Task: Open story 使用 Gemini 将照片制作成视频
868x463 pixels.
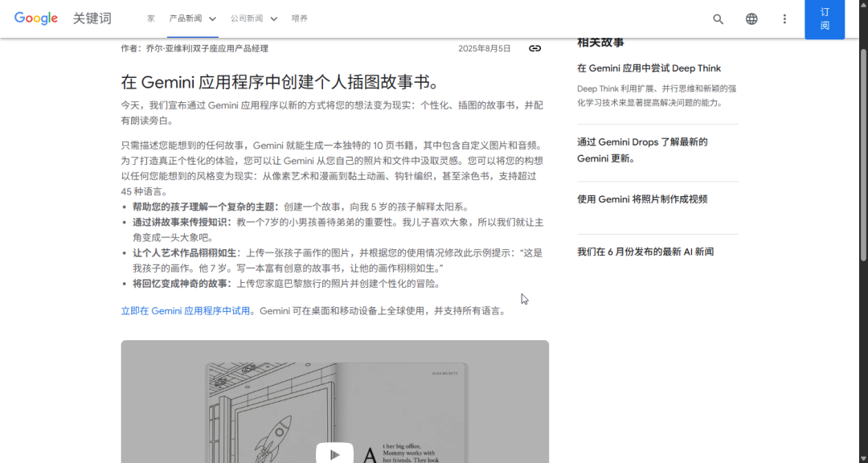Action: (642, 199)
